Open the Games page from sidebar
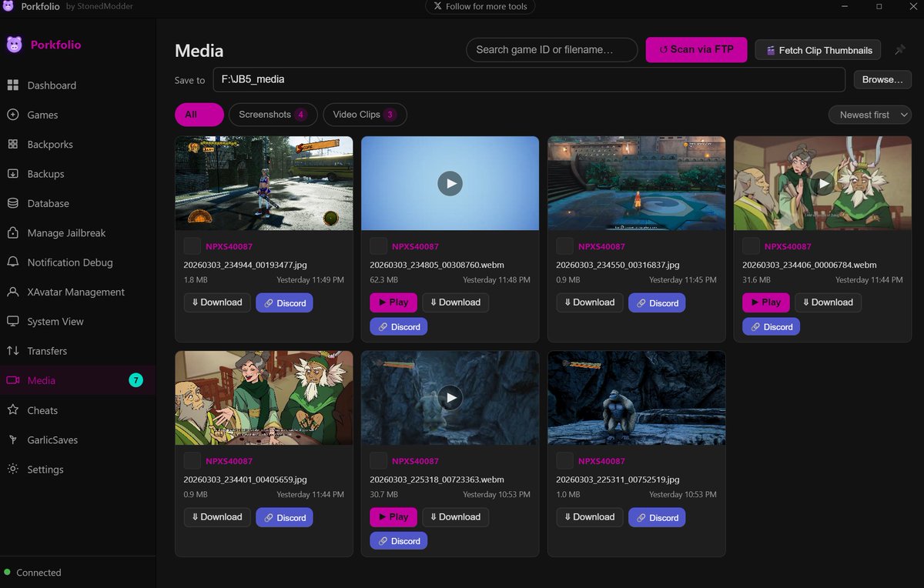Image resolution: width=924 pixels, height=588 pixels. point(78,115)
